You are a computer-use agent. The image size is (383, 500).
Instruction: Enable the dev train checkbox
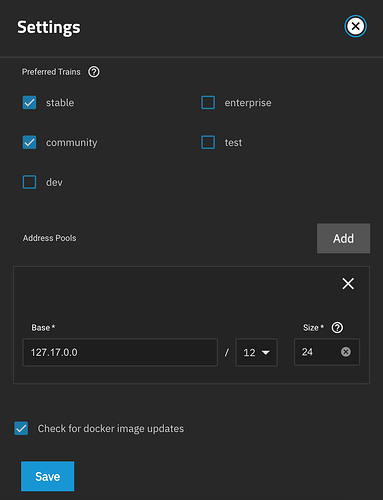[x=29, y=182]
